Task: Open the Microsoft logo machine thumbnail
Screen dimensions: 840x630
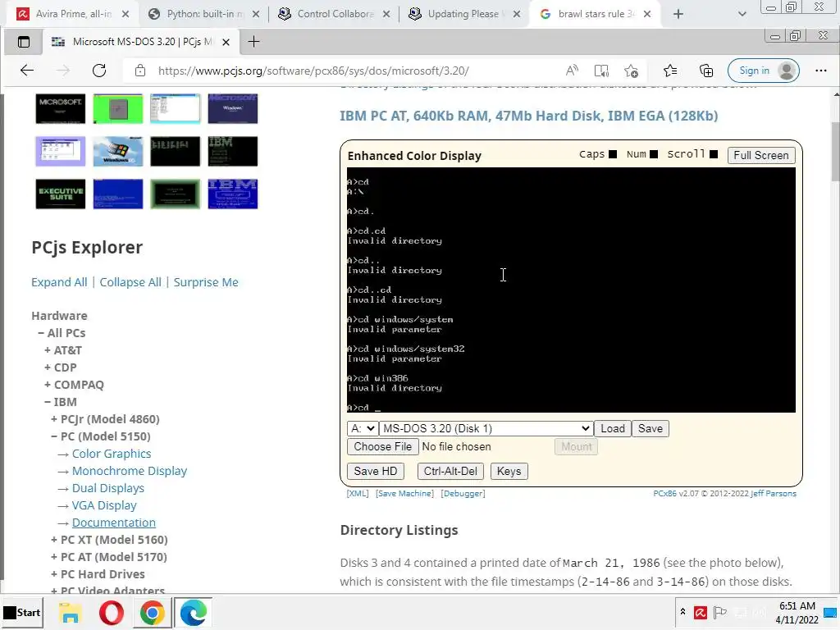Action: coord(61,108)
